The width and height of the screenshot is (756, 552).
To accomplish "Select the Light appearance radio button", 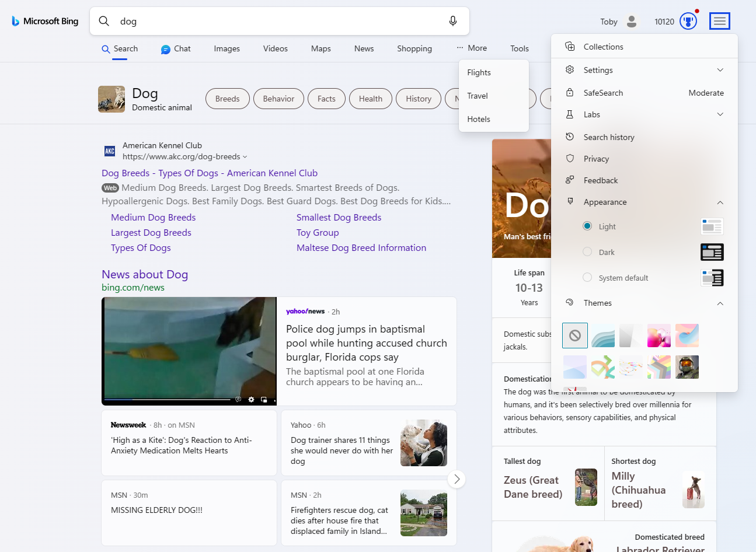I will tap(587, 226).
